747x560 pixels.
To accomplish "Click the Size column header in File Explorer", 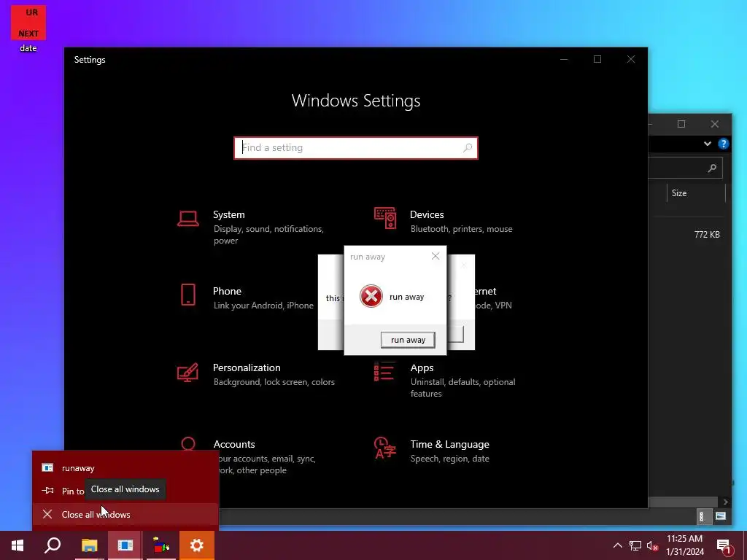I will [x=696, y=192].
